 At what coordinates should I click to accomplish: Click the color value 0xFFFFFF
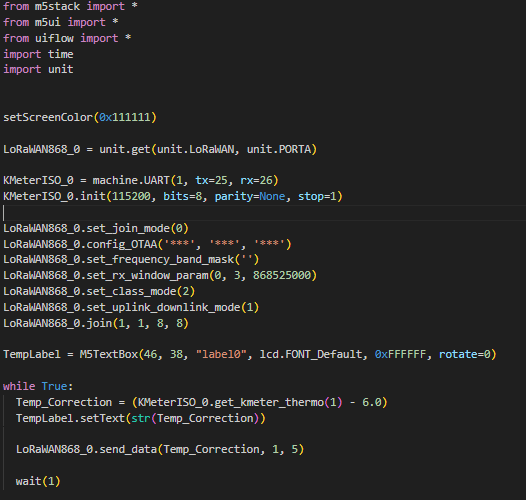pyautogui.click(x=401, y=354)
